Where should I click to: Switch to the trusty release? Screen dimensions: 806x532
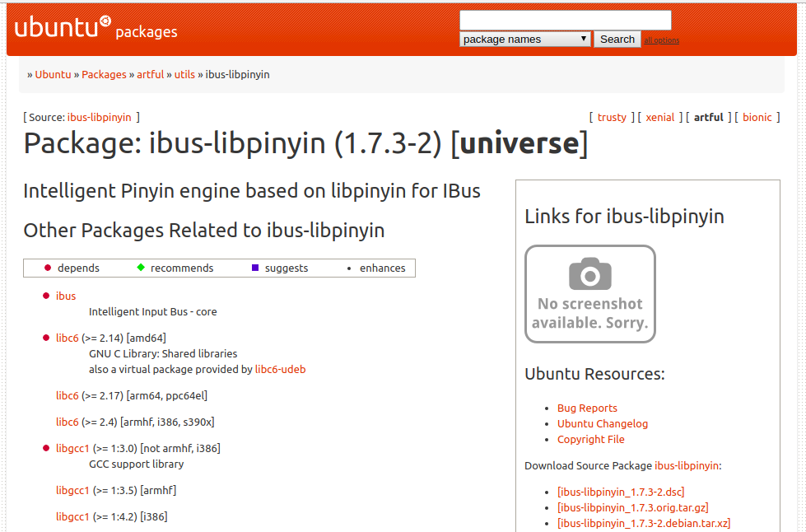[x=612, y=117]
